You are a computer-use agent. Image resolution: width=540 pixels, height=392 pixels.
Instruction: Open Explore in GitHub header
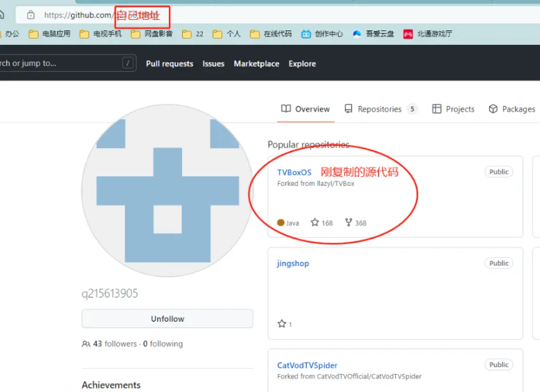tap(302, 63)
